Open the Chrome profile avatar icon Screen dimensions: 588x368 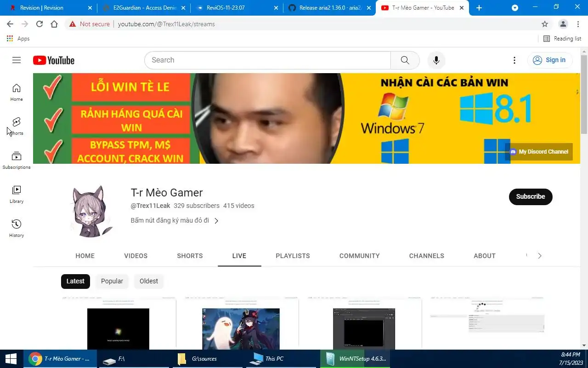point(563,24)
